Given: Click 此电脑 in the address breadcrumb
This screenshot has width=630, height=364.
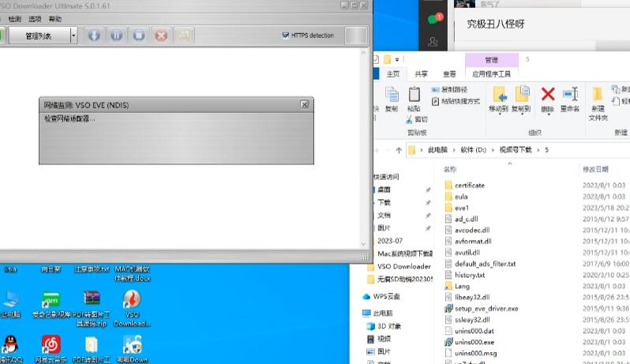Looking at the screenshot, I should point(437,150).
